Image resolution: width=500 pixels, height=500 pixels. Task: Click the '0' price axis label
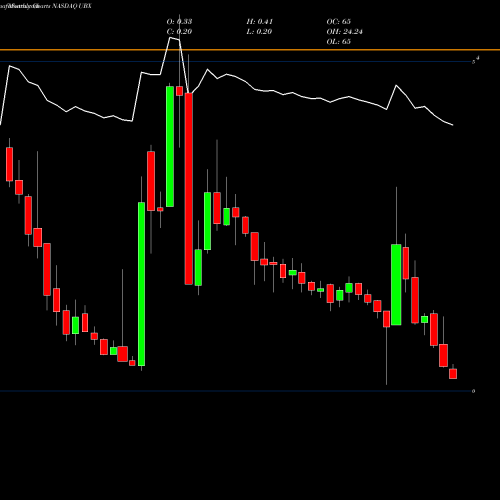(474, 391)
